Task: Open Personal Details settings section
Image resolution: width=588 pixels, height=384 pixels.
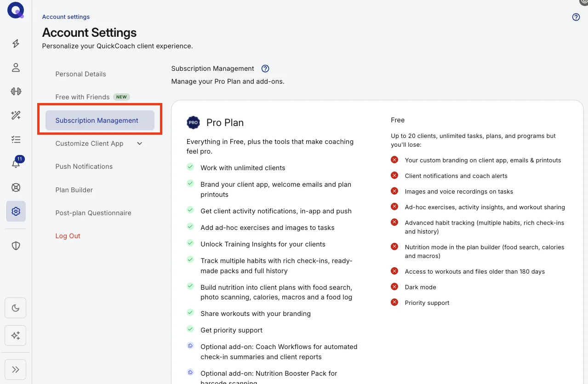Action: pyautogui.click(x=80, y=74)
